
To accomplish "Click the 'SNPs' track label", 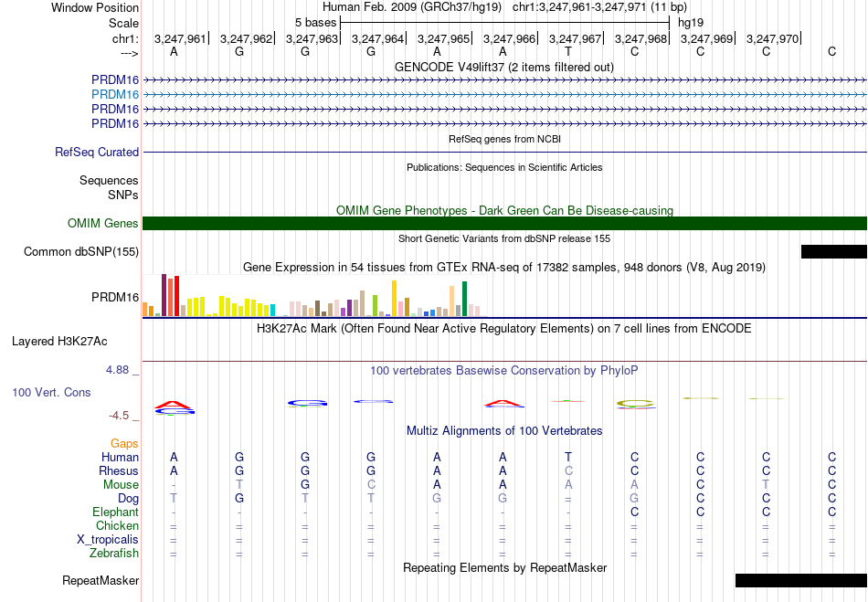I will point(123,195).
